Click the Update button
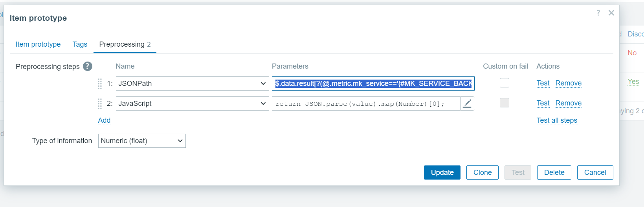The width and height of the screenshot is (644, 207). (x=442, y=172)
